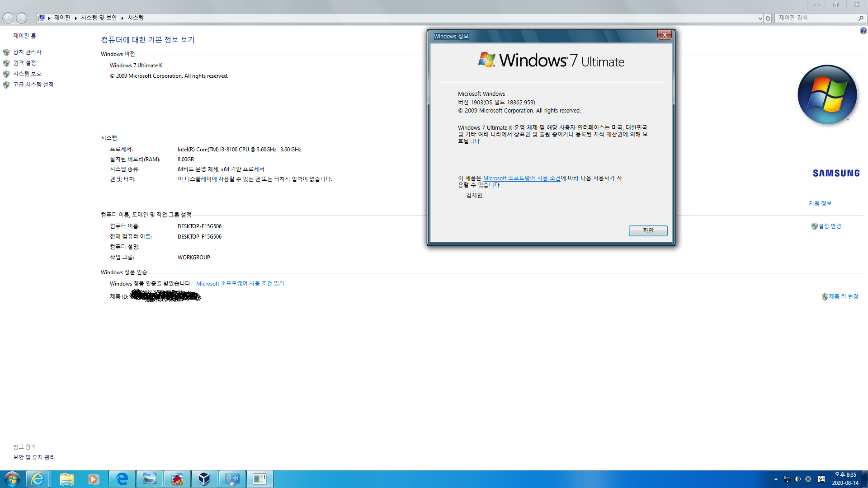
Task: Click the 제어판 검색 search field
Action: point(816,18)
